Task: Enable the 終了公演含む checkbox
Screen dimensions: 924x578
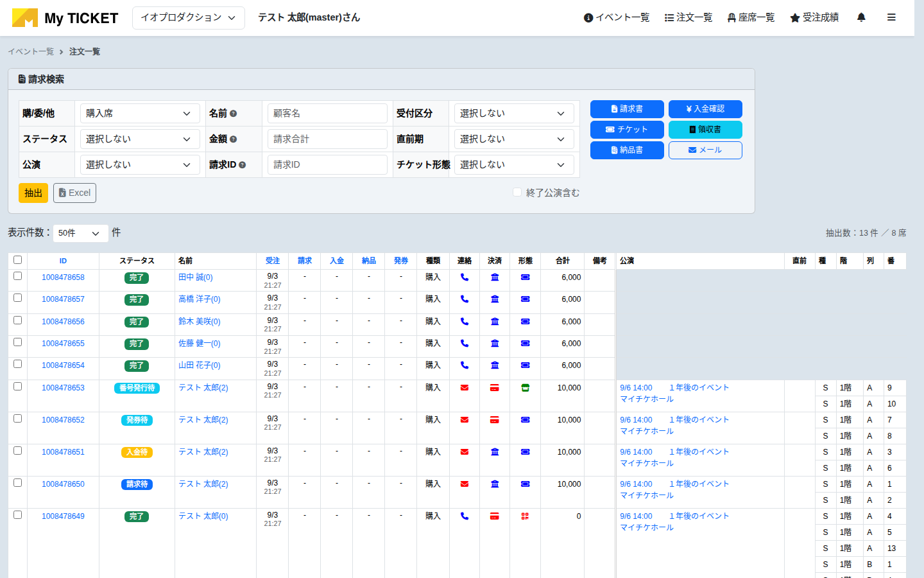Action: point(517,192)
